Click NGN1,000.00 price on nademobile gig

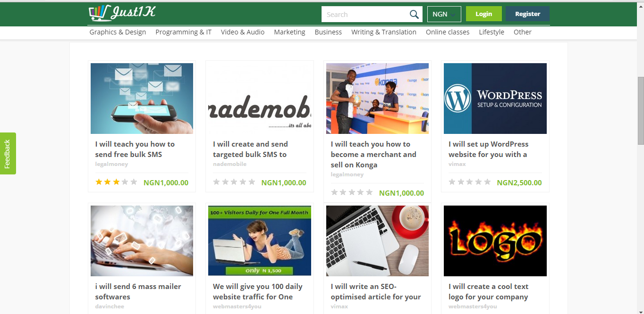pos(284,183)
